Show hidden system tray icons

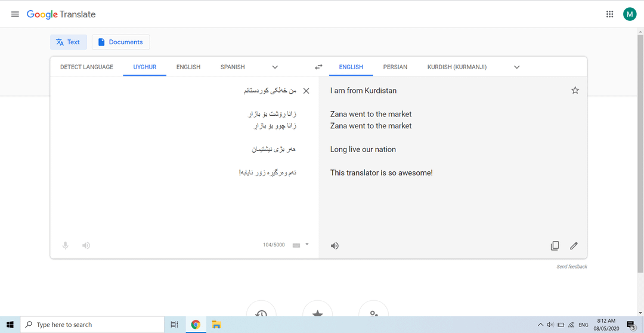(540, 325)
